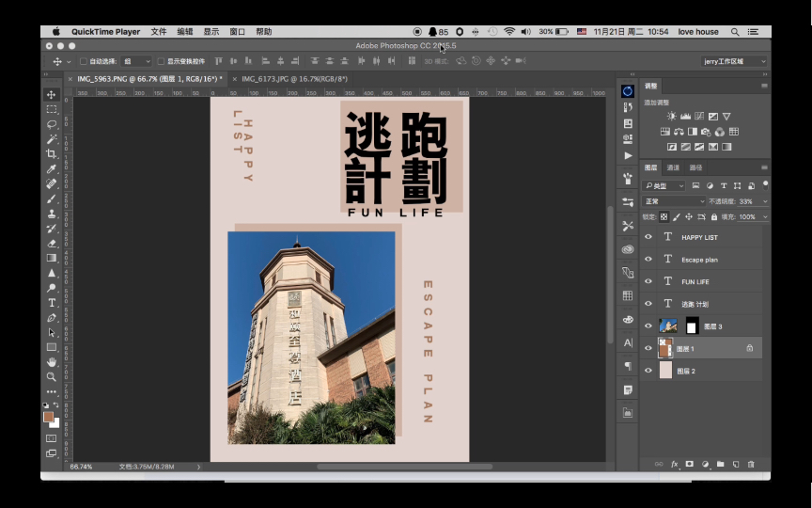Add a Curves adjustment
Image resolution: width=812 pixels, height=508 pixels.
(699, 116)
